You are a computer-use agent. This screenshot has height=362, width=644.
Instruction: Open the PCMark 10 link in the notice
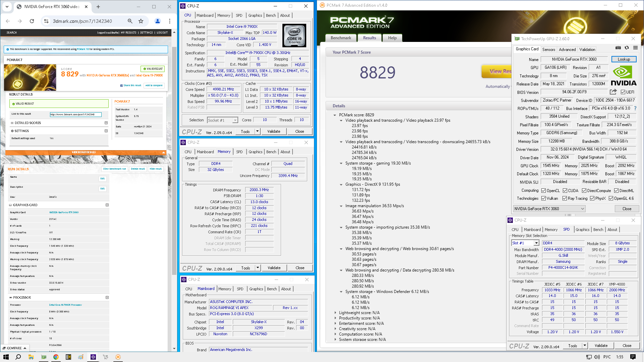pos(83,49)
